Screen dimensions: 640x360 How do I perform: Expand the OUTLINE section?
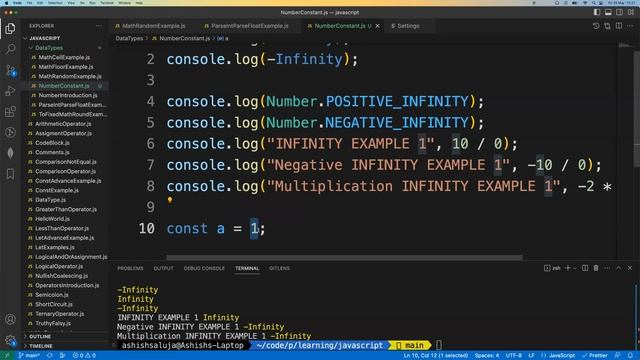(40, 337)
